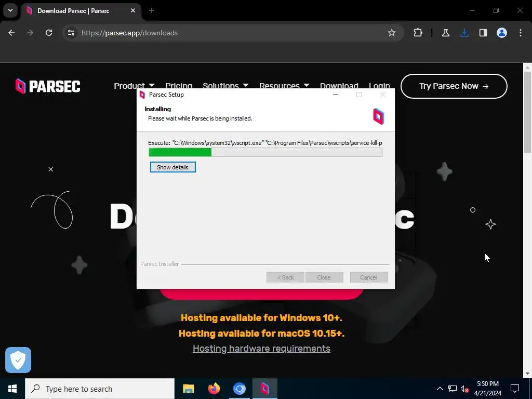This screenshot has height=399, width=532.
Task: Click the blue shield privacy badge
Action: [18, 360]
